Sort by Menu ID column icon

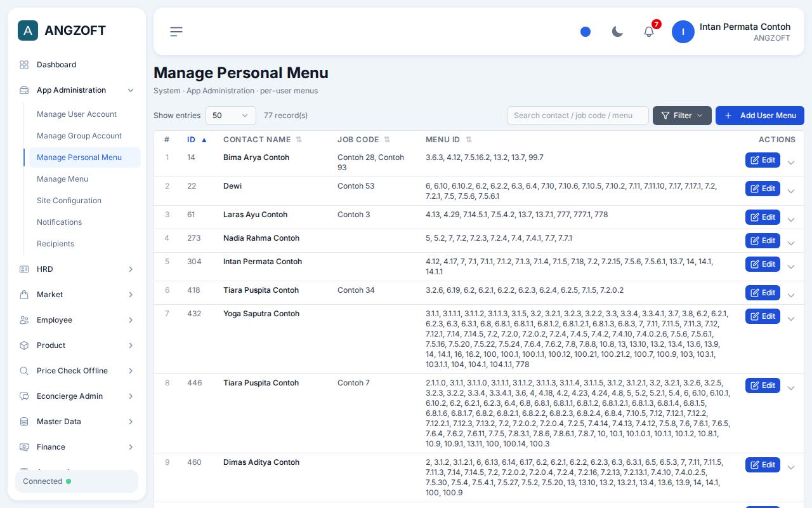469,140
